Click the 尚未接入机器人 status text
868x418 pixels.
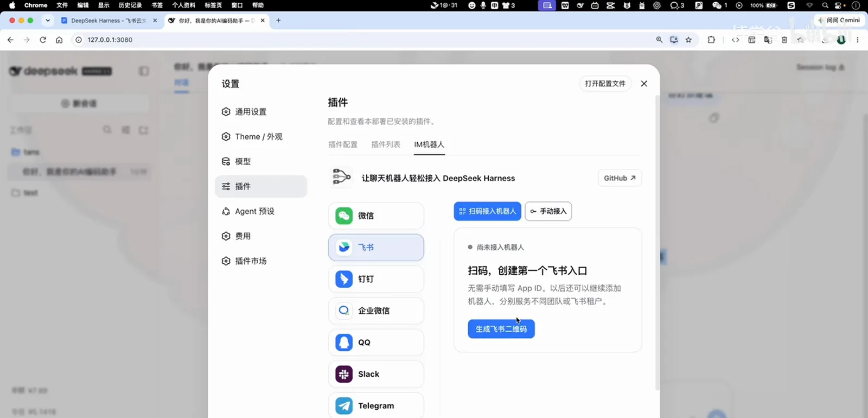[x=500, y=248]
